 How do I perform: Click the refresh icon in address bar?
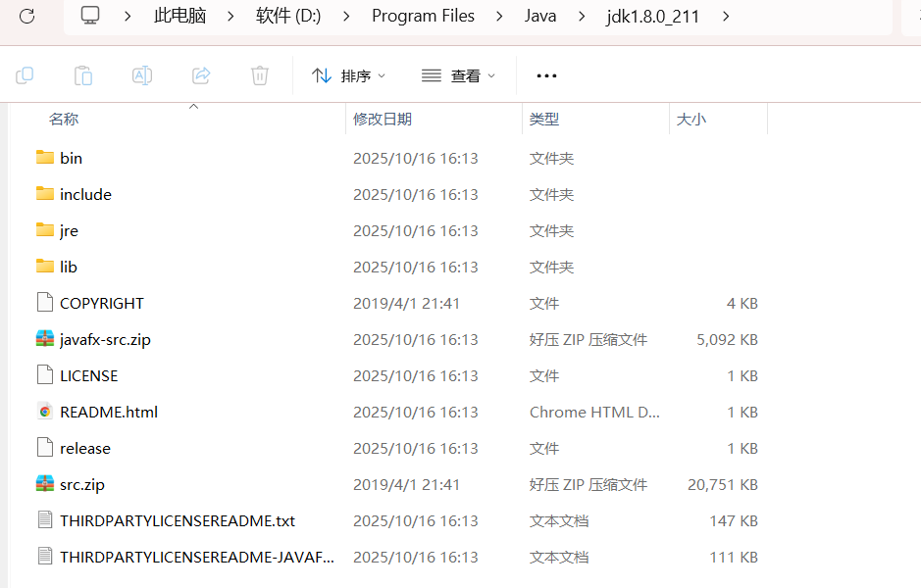[27, 16]
